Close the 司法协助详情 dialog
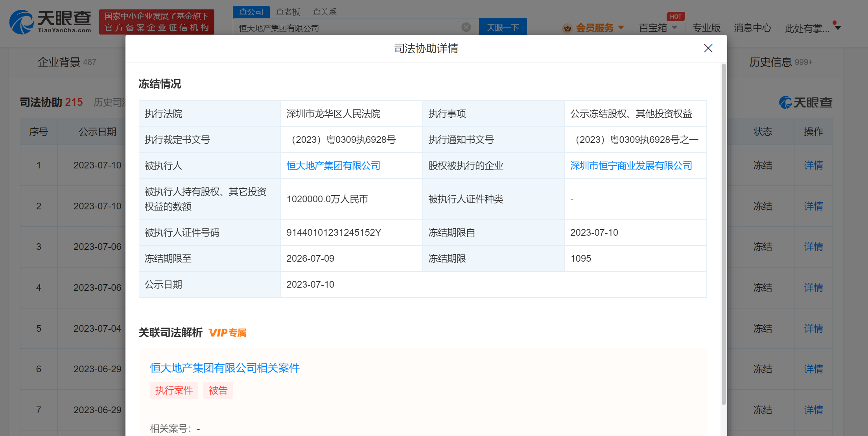Viewport: 868px width, 436px height. tap(708, 48)
